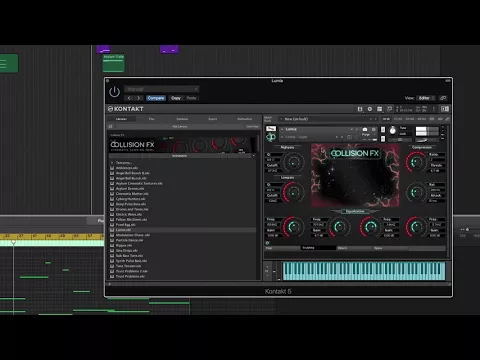Switch to the Automation browser tab

pos(244,119)
